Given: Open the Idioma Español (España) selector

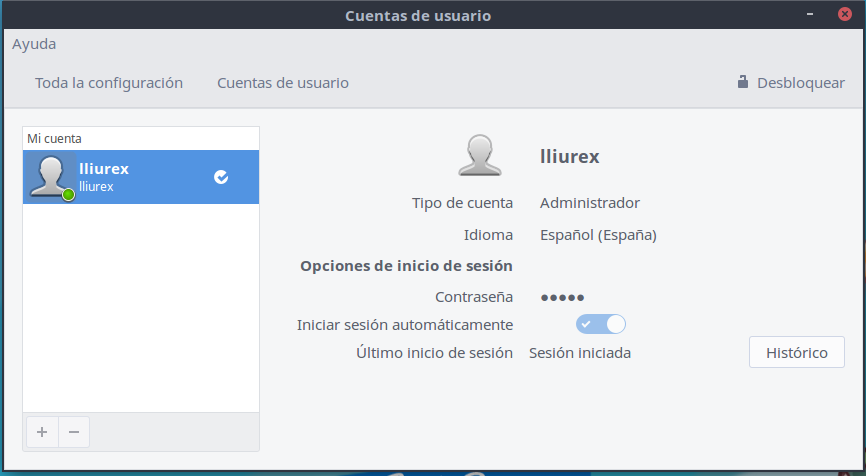Looking at the screenshot, I should (598, 235).
